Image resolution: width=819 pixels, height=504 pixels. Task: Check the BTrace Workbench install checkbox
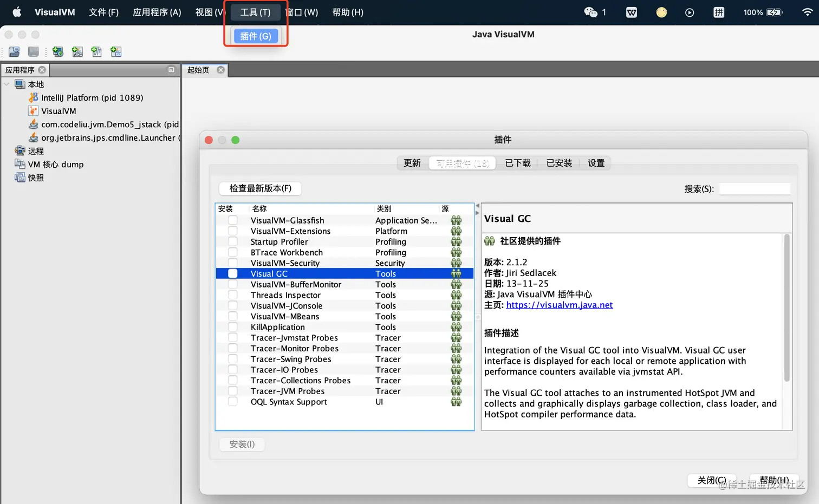(x=232, y=252)
